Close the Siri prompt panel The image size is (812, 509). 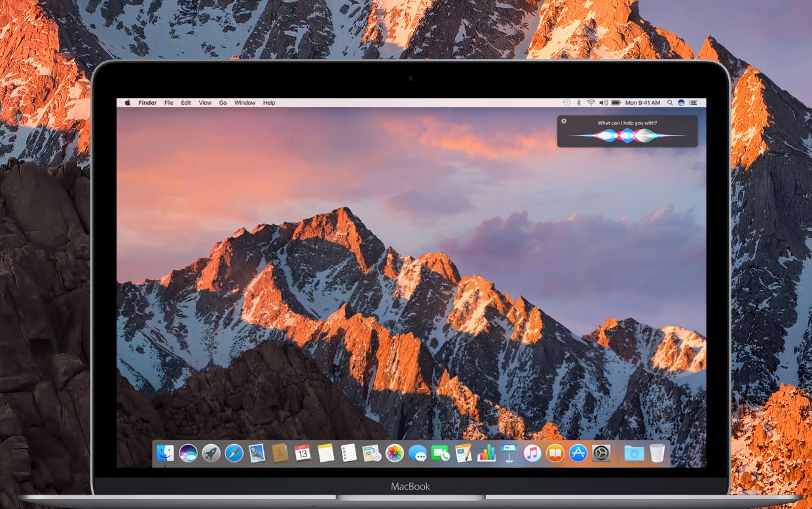coord(564,121)
